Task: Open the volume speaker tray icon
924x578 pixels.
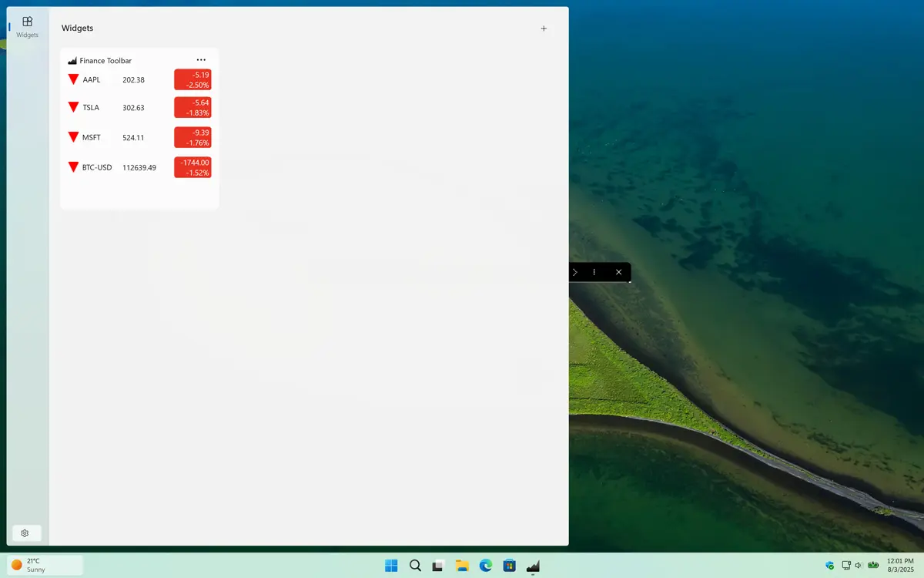Action: tap(859, 566)
